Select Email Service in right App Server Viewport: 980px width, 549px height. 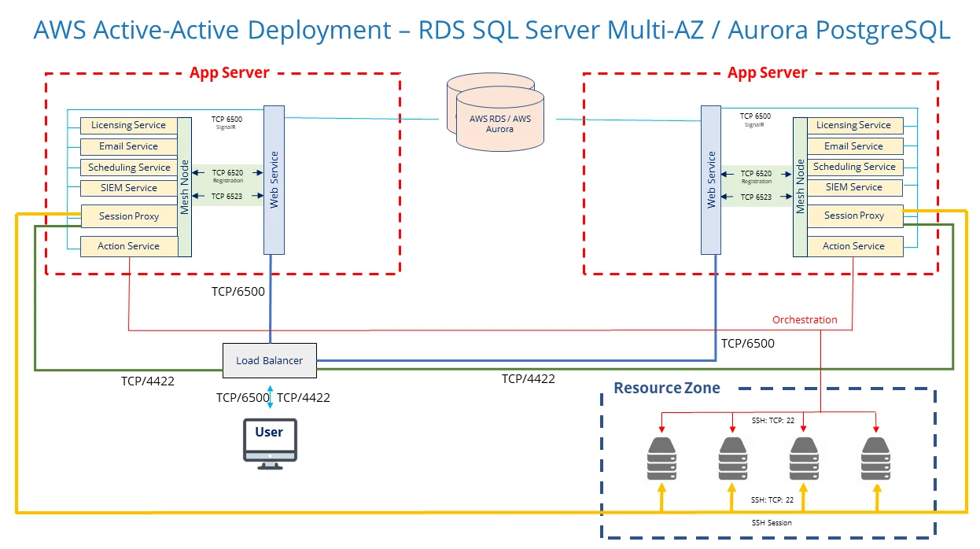[x=854, y=146]
